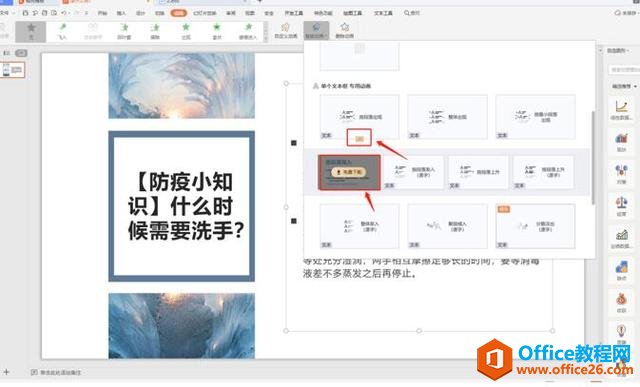Choose the 颠簸插入 (逐字) animation card
640x387 pixels.
[447, 226]
